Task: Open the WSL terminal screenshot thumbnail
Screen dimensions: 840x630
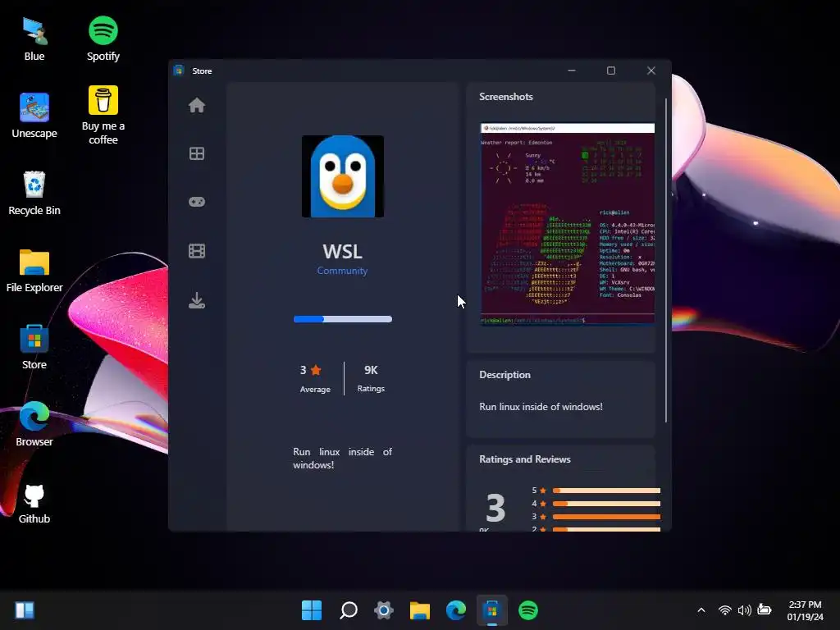Action: click(568, 224)
